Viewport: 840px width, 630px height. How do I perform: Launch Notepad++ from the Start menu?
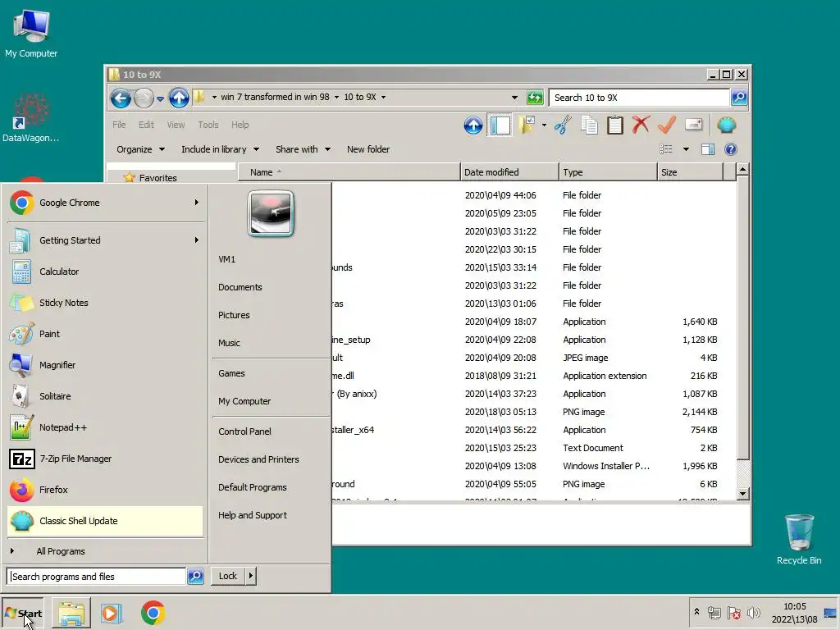(106, 427)
